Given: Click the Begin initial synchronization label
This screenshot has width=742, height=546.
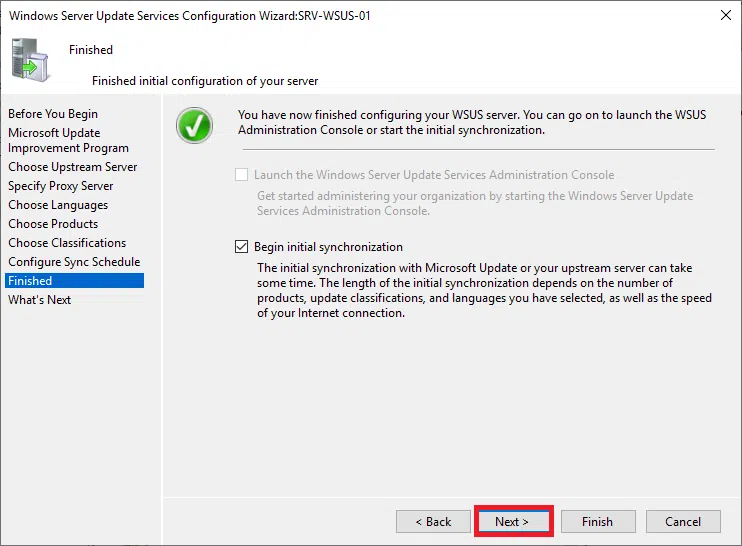Looking at the screenshot, I should [x=328, y=247].
